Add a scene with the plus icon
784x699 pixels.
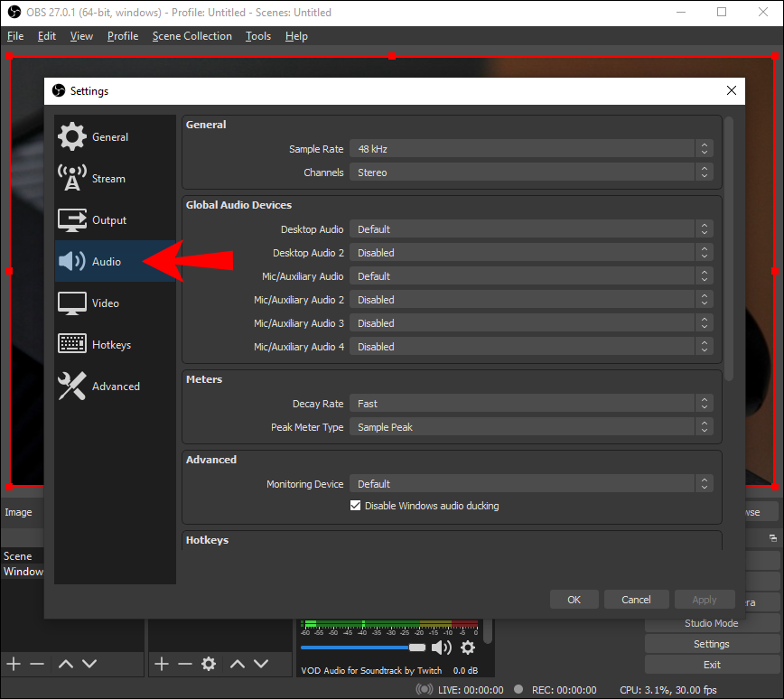tap(14, 664)
